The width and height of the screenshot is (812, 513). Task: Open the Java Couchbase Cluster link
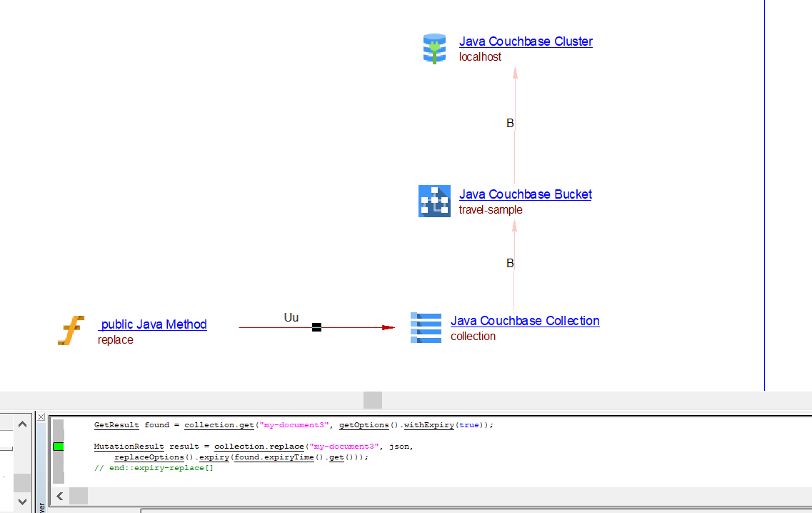point(526,41)
